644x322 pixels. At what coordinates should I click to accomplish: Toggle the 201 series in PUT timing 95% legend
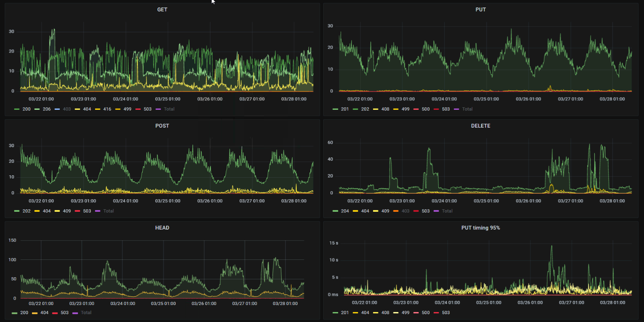[x=344, y=312]
